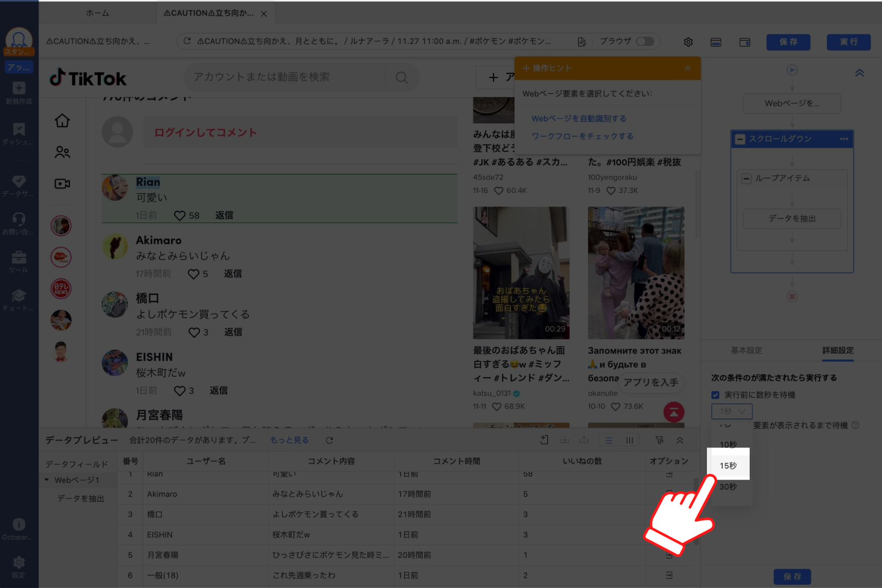
Task: Click the 新規作成 plus icon in sidebar
Action: tap(19, 88)
